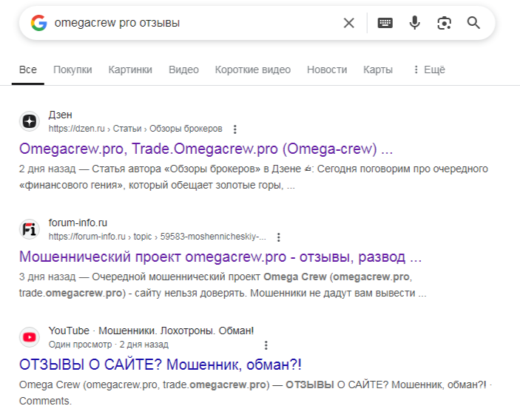Image resolution: width=520 pixels, height=420 pixels.
Task: Click the forum-info.ru breadcrumb URL
Action: pos(158,237)
